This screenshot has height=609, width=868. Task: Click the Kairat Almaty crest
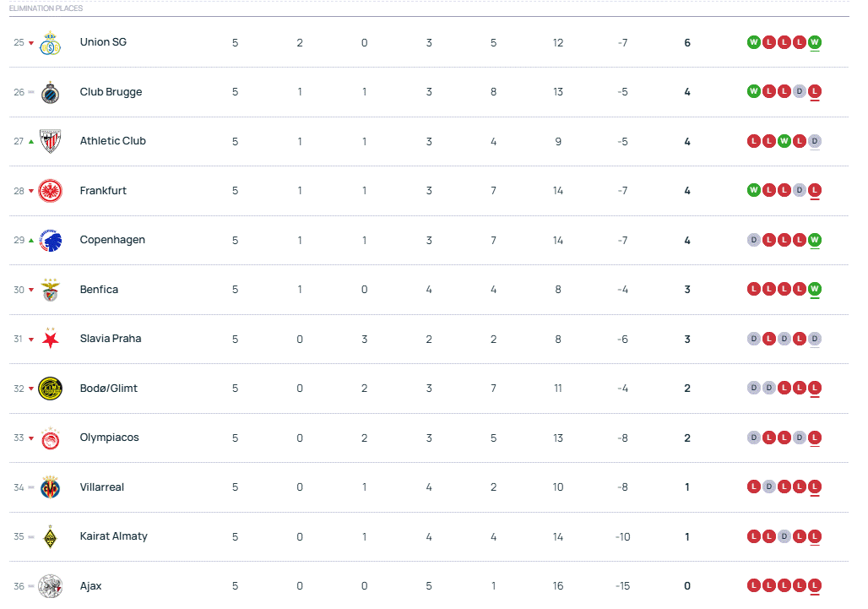(x=51, y=537)
